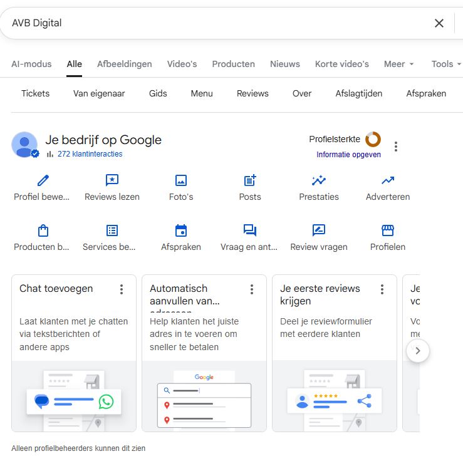Click the Profiel bewe... label
The image size is (463, 476).
pos(41,197)
